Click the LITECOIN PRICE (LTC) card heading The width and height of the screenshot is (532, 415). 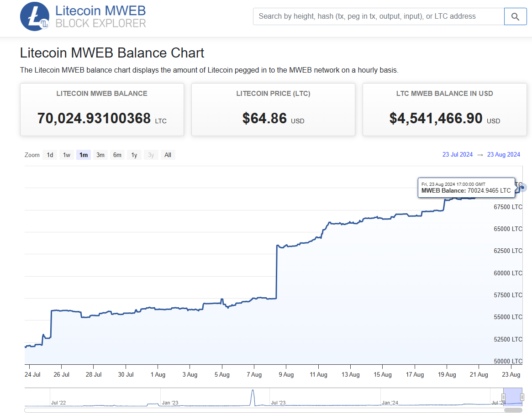click(273, 94)
